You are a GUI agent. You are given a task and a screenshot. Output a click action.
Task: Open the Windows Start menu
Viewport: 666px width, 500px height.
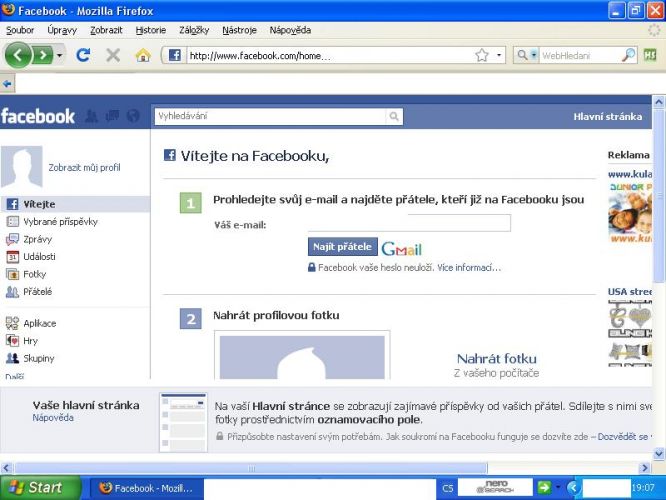coord(41,487)
